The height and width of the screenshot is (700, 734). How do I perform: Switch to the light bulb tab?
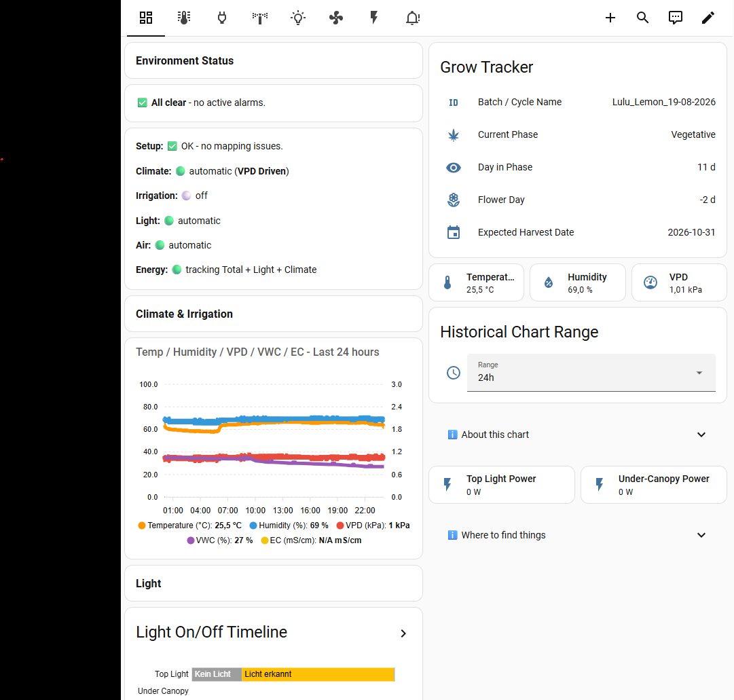298,18
